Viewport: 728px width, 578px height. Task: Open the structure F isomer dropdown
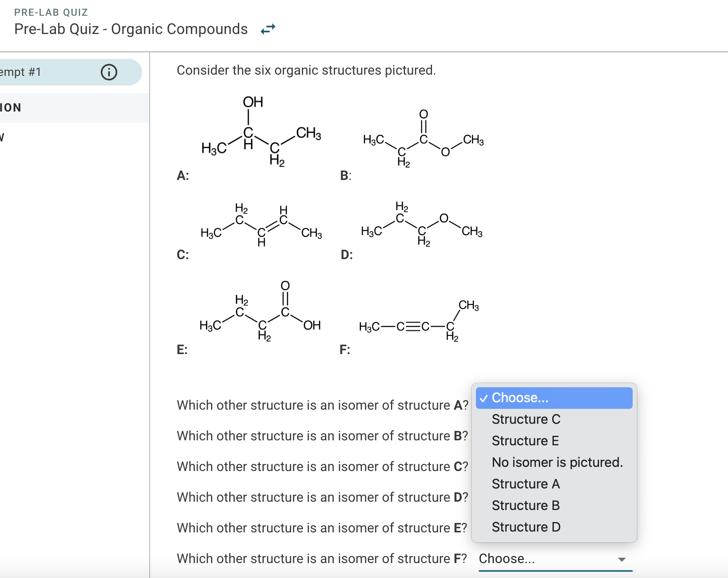click(x=555, y=559)
